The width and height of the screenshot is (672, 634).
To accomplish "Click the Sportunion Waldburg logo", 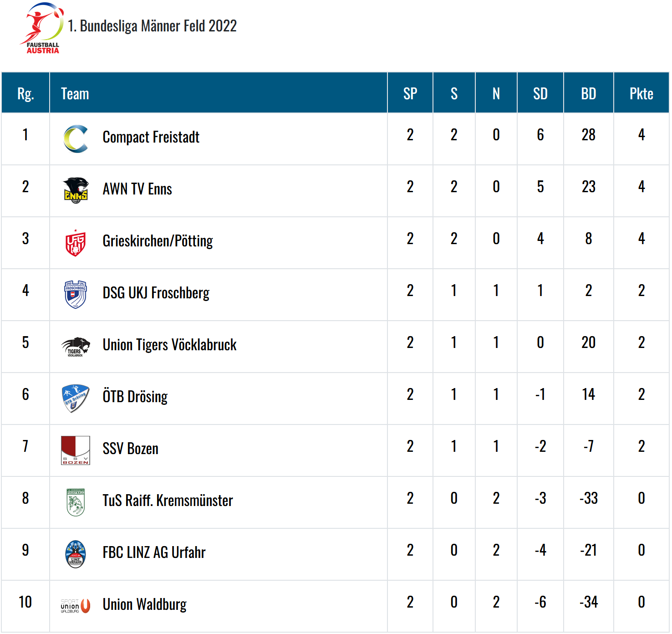I will 76,606.
